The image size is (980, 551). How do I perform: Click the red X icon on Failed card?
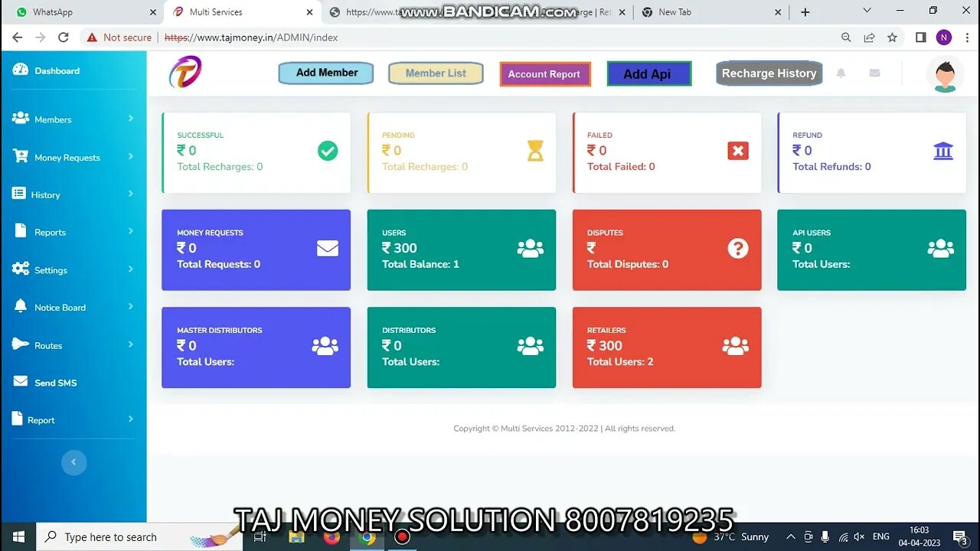click(738, 151)
